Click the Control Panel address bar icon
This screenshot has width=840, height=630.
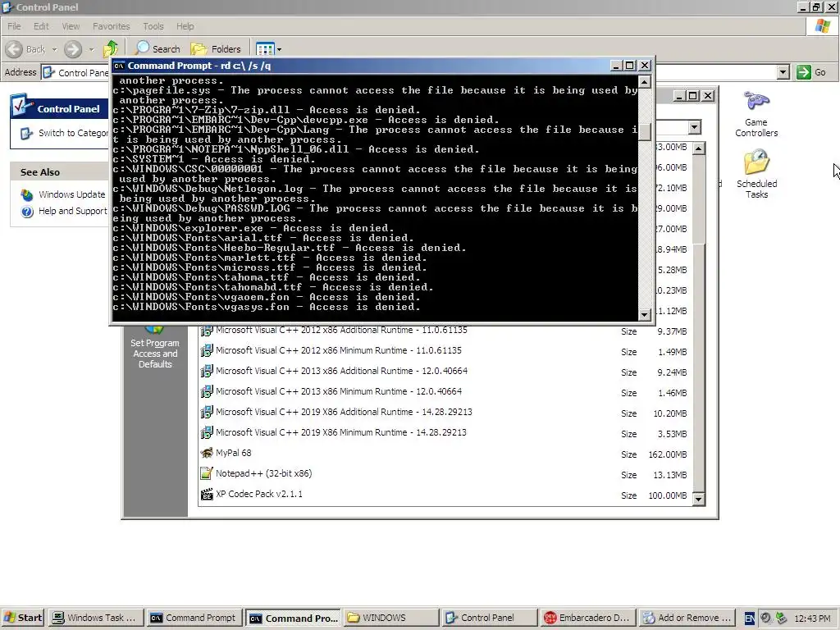point(48,72)
